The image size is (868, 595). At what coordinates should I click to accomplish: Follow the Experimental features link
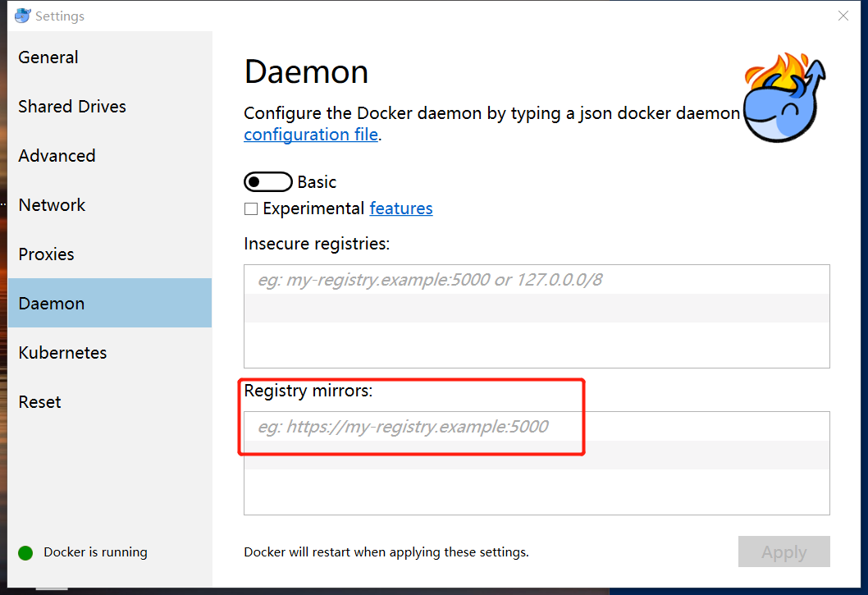coord(401,208)
